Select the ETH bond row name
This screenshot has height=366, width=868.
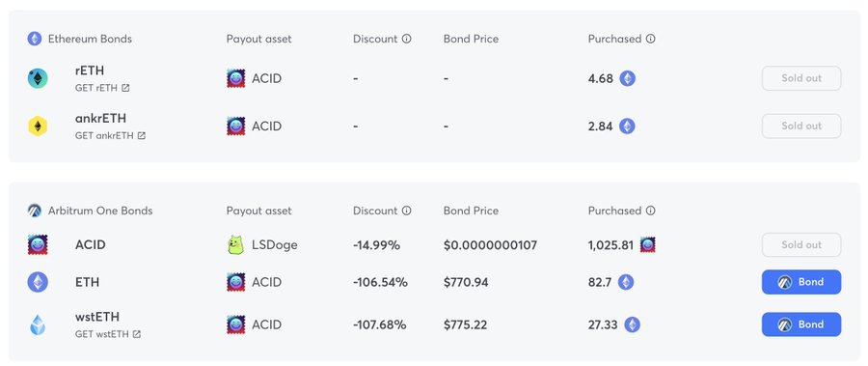click(87, 282)
